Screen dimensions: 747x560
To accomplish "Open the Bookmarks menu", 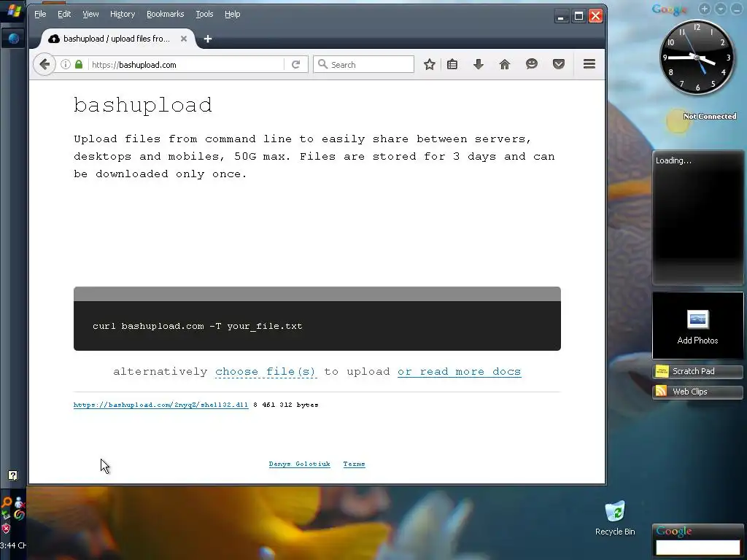I will coord(166,14).
